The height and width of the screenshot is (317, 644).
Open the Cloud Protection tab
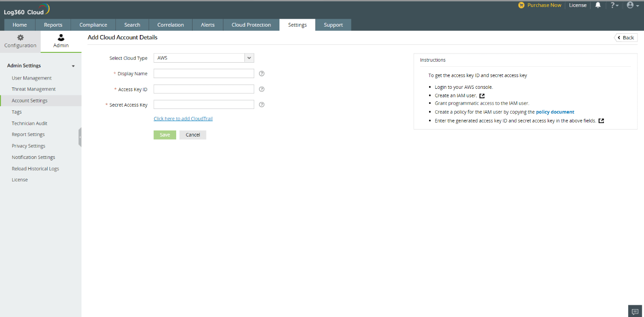point(251,25)
